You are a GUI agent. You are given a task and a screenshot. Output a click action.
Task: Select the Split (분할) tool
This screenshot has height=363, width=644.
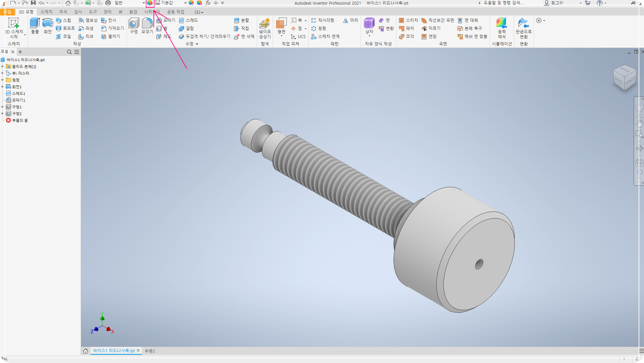[241, 20]
